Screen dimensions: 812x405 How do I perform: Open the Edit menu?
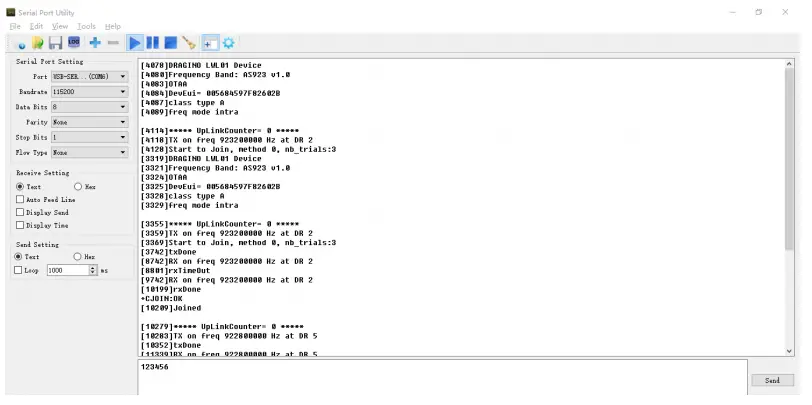[36, 26]
